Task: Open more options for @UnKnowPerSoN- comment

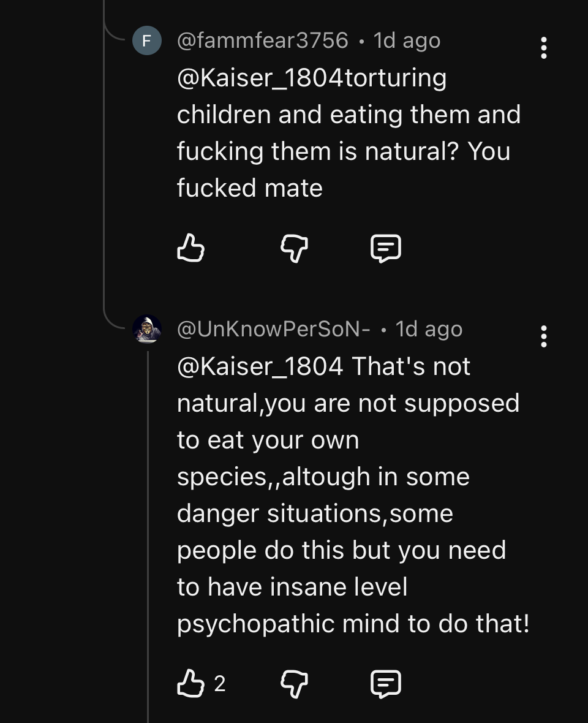Action: (x=543, y=336)
